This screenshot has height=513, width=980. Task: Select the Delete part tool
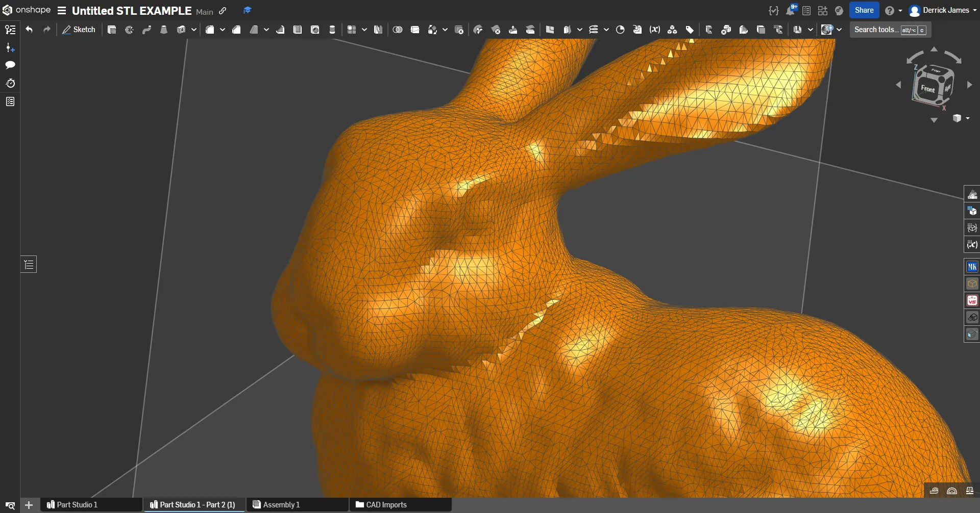(x=459, y=30)
